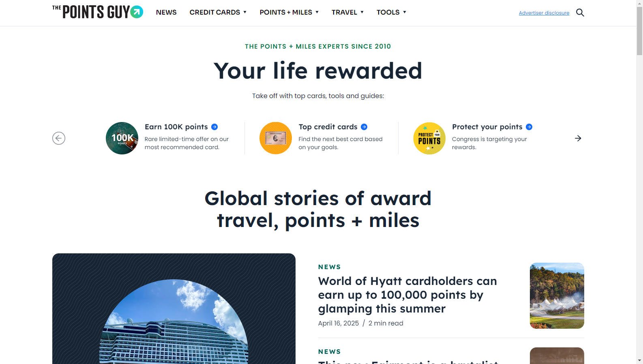This screenshot has width=643, height=364.
Task: Click the orange credit card circle icon
Action: (276, 138)
